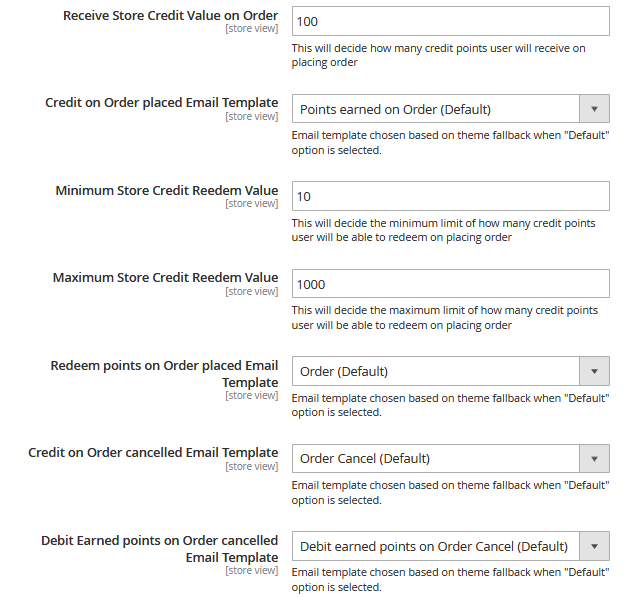Click the help text about minimum redeem limit
The image size is (632, 597).
click(445, 230)
